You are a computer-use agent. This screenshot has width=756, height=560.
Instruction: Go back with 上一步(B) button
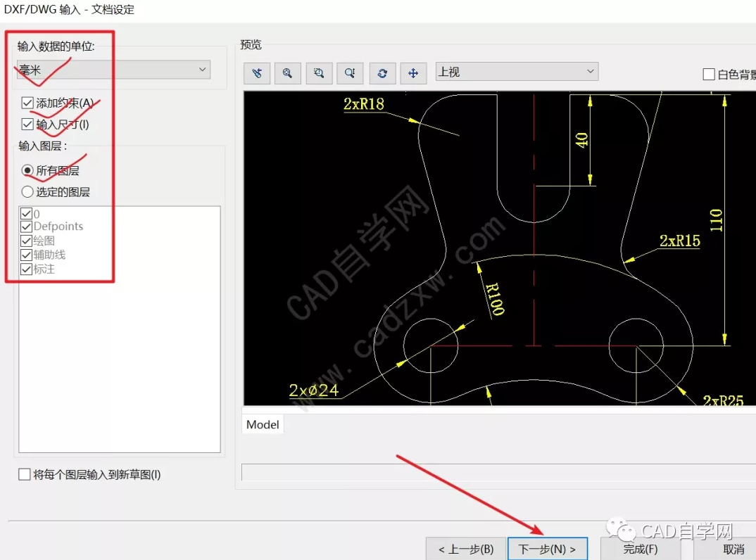point(465,549)
